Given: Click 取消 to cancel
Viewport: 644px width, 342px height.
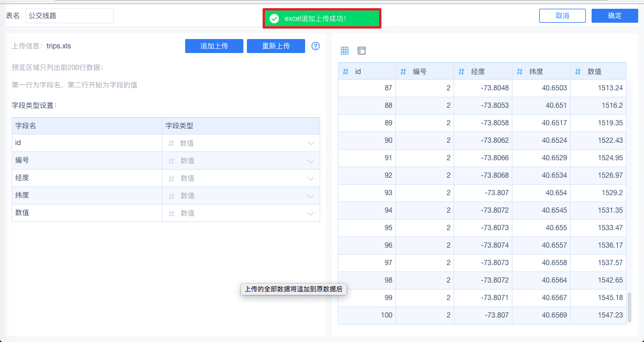Looking at the screenshot, I should pyautogui.click(x=562, y=16).
